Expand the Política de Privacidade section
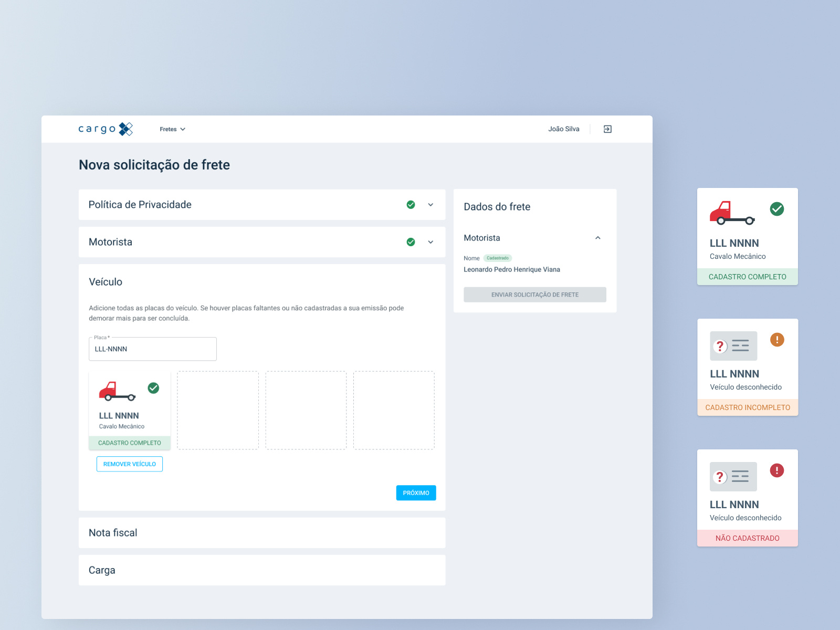 (x=430, y=205)
